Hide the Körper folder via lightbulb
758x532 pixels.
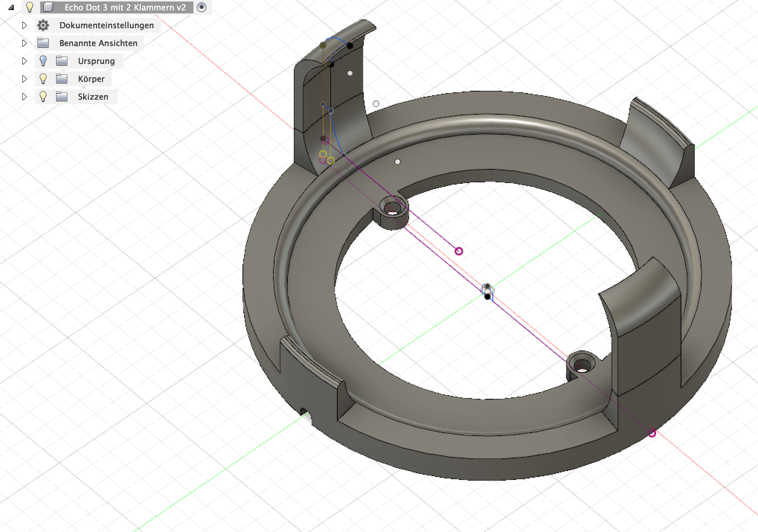pyautogui.click(x=43, y=78)
